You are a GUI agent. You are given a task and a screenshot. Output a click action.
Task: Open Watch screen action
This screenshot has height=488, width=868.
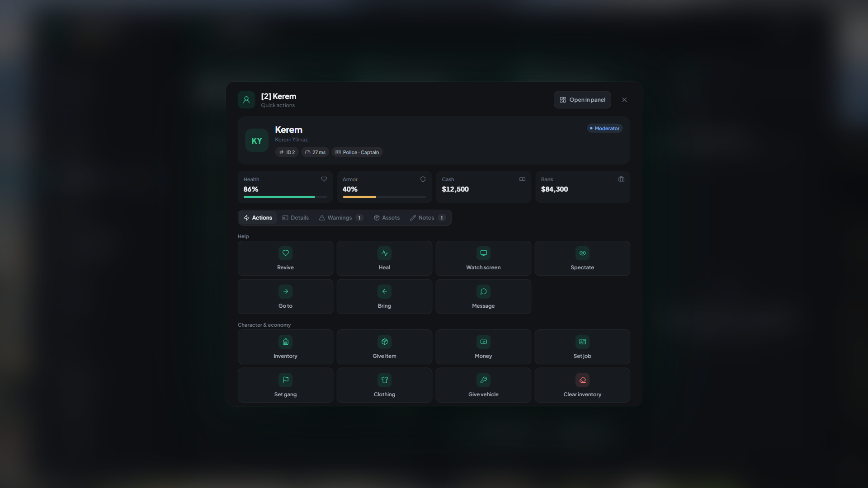[483, 258]
